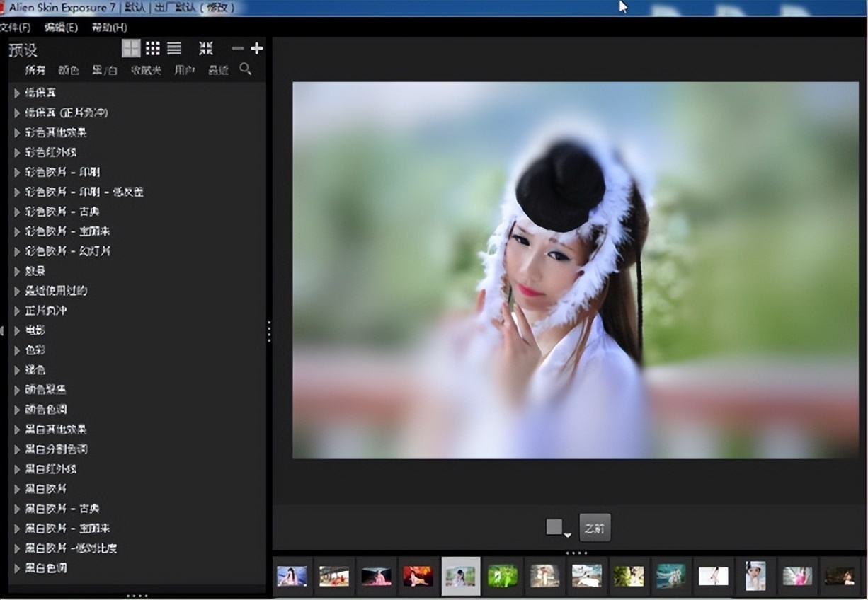The height and width of the screenshot is (600, 868).
Task: Select the 所有 (All) preset filter tab
Action: pyautogui.click(x=35, y=70)
